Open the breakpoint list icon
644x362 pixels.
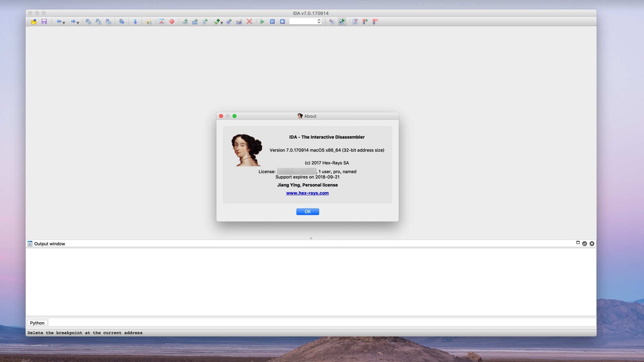click(355, 21)
